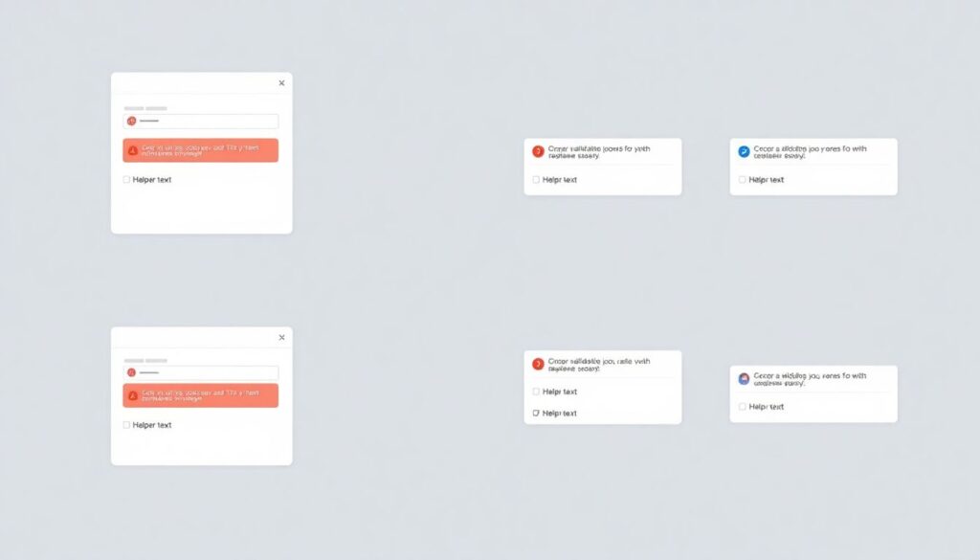Dismiss the lower-left dialog using its X button
The width and height of the screenshot is (980, 560).
[x=281, y=338]
